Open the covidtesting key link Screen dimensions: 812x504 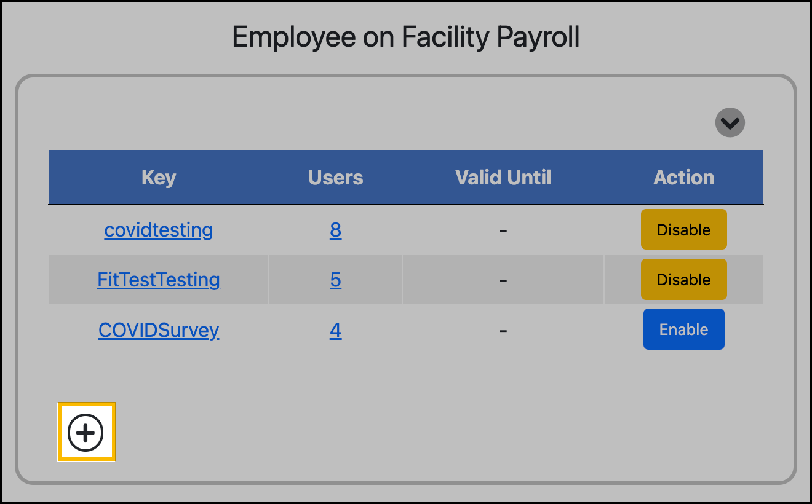point(158,229)
